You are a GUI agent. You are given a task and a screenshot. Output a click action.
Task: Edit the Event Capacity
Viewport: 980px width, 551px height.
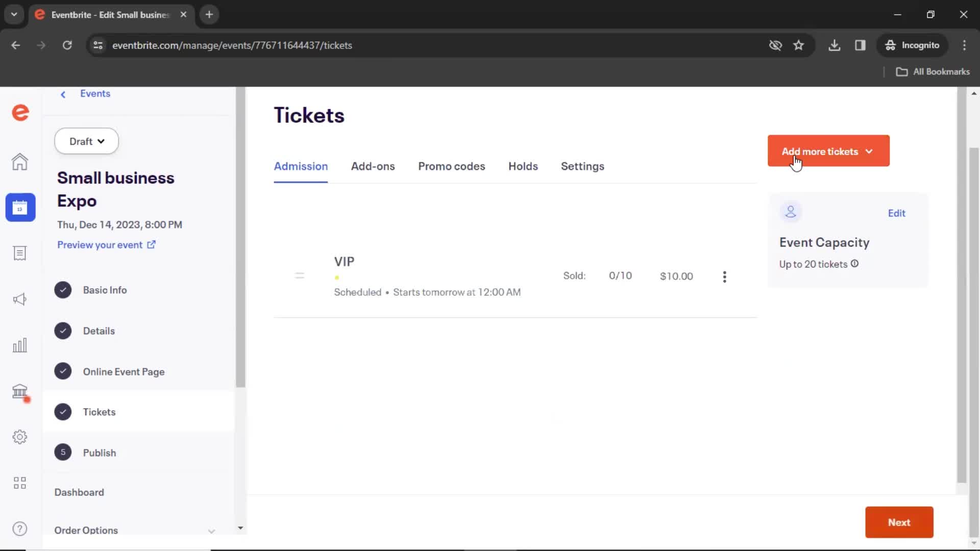(896, 213)
